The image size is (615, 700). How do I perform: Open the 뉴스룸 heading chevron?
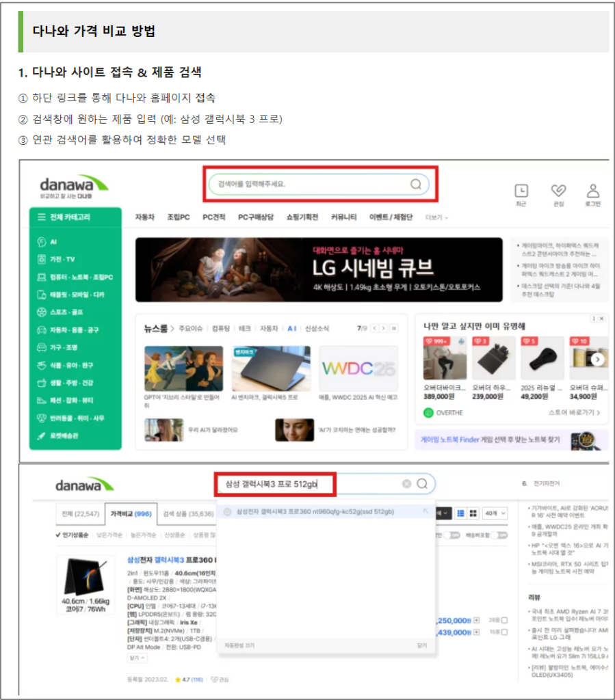172,329
